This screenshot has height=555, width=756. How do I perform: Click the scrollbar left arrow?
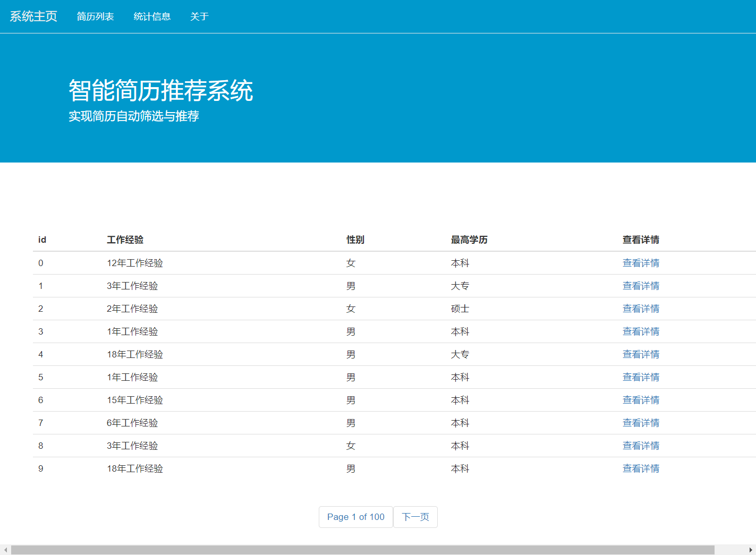click(5, 550)
